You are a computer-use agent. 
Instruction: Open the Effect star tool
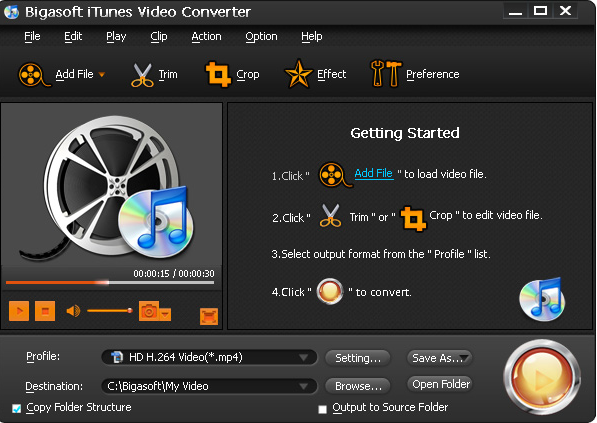[x=298, y=73]
